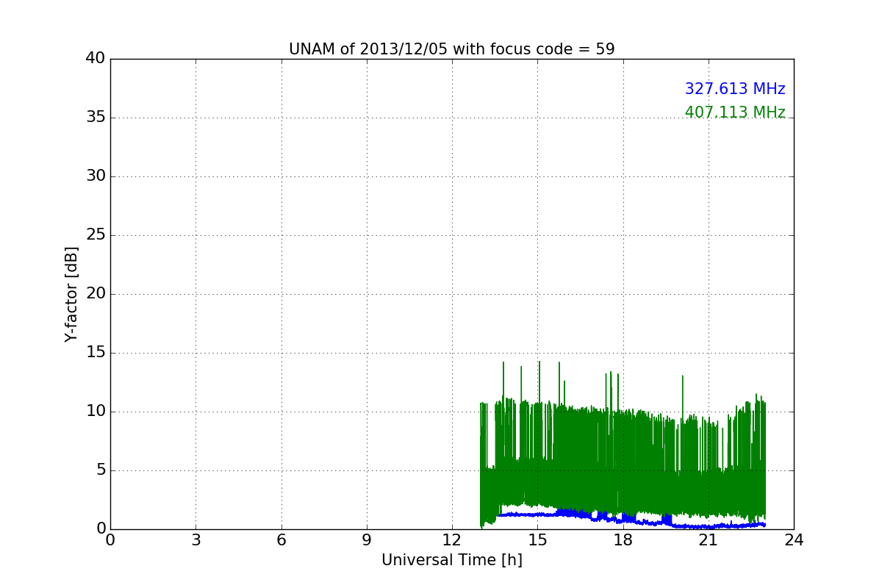Click x-axis tick label 21

(x=709, y=540)
